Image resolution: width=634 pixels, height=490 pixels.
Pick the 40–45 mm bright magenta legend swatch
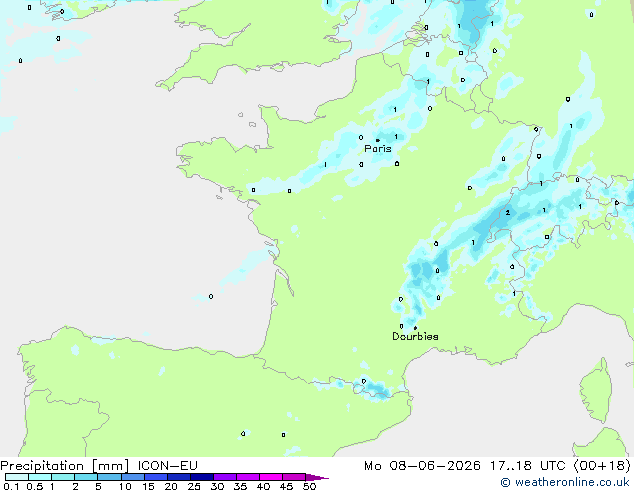click(271, 477)
